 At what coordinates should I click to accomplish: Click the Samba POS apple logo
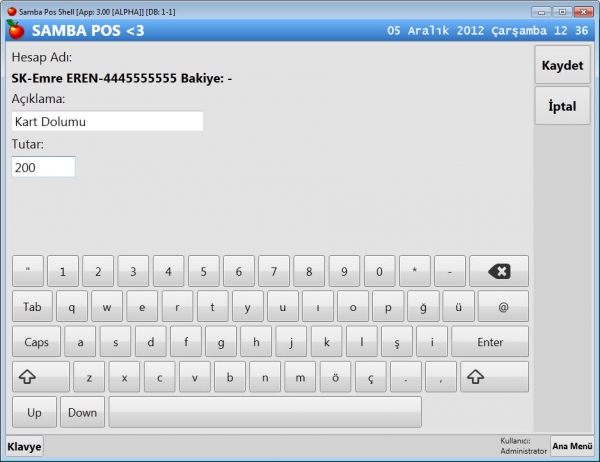pos(16,30)
